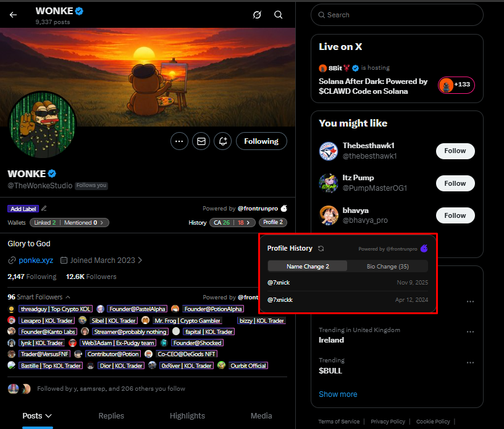Screen dimensions: 504x429
Task: Select the Bio Change (35) tab
Action: point(388,267)
